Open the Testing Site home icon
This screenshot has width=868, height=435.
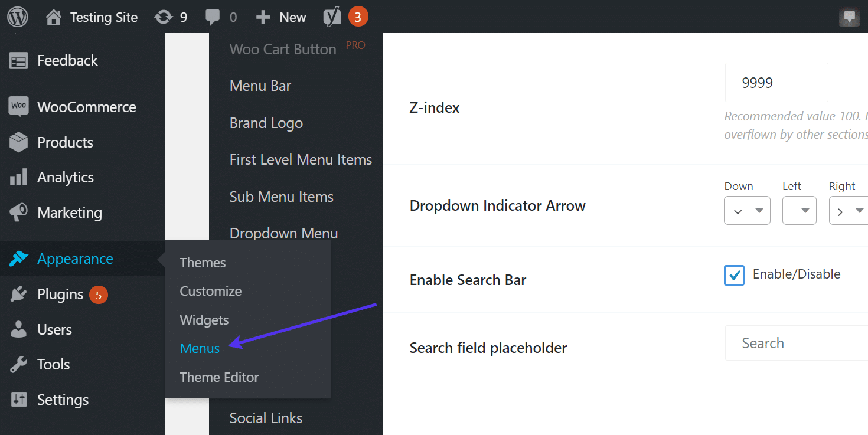click(x=53, y=17)
